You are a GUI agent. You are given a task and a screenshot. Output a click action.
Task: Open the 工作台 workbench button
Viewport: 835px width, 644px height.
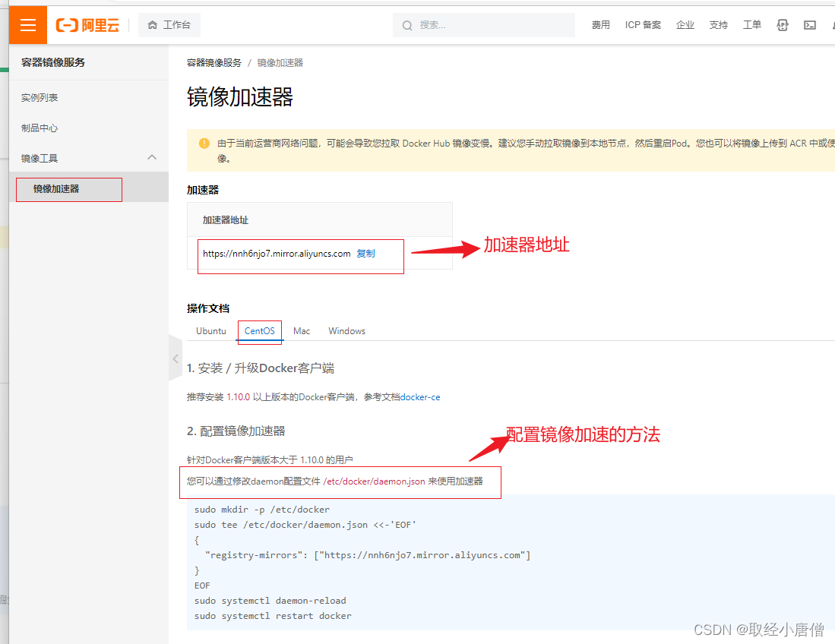(169, 25)
